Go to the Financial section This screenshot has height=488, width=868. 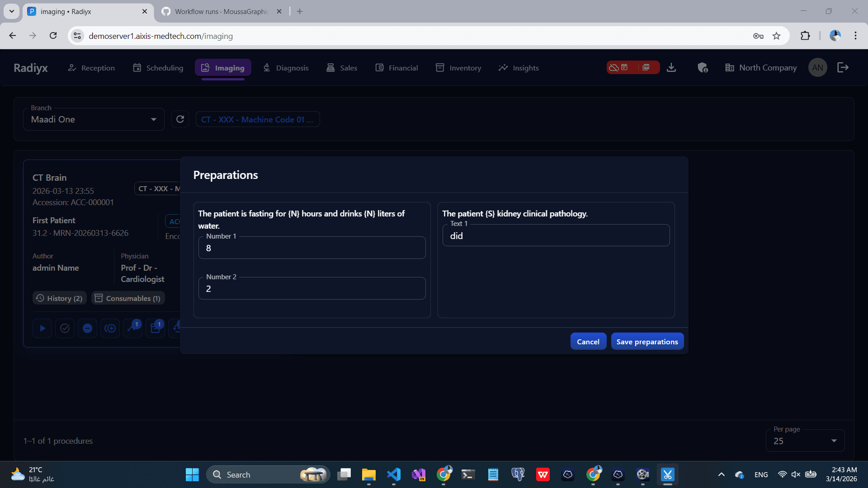(x=397, y=68)
